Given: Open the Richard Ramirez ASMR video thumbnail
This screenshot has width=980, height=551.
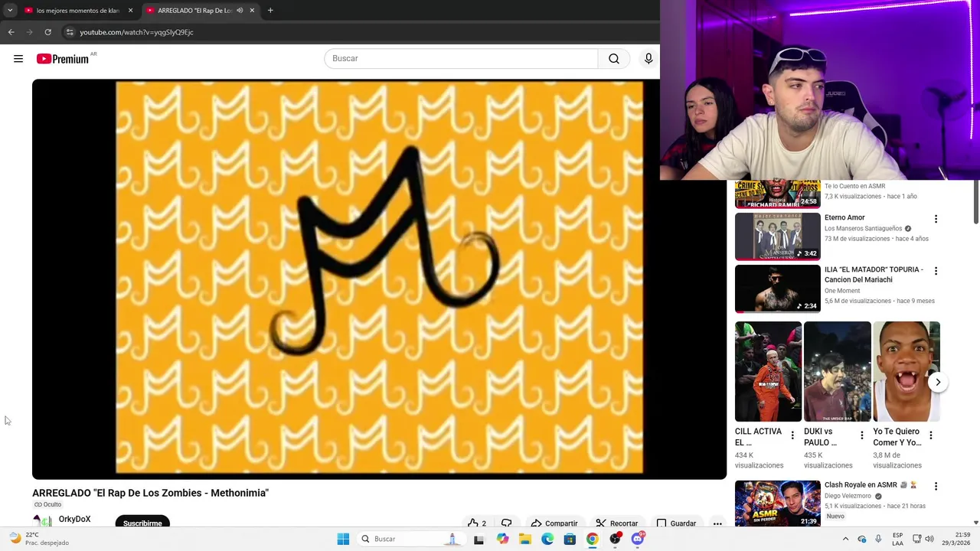Looking at the screenshot, I should click(x=777, y=194).
